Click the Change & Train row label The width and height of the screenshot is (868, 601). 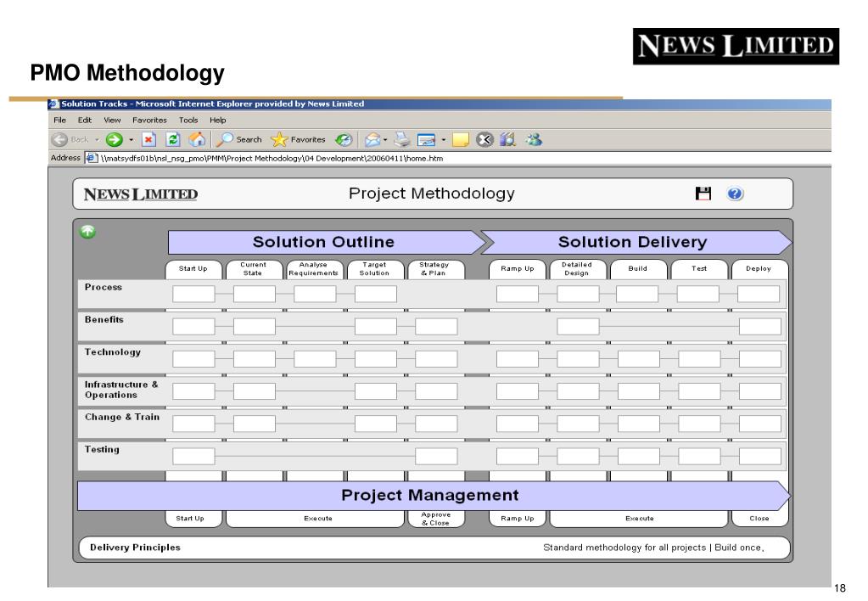point(122,417)
